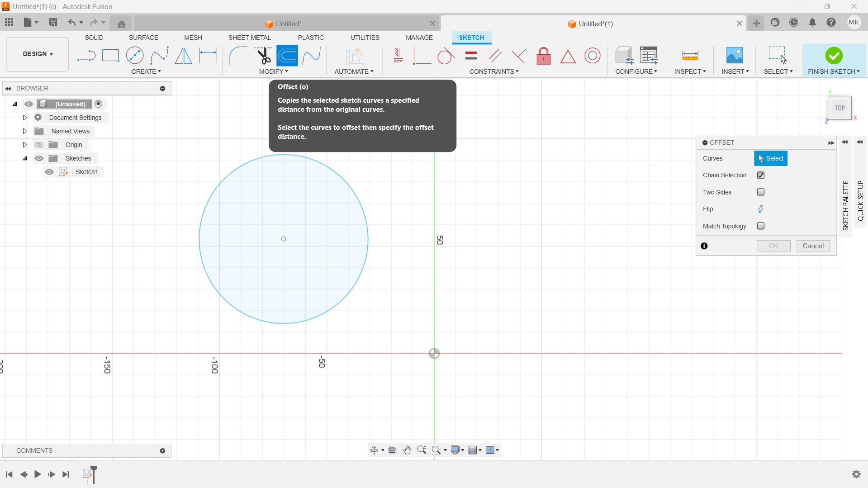Screen dimensions: 868x488
Task: Click the OK button in Offset dialog
Action: [x=773, y=246]
